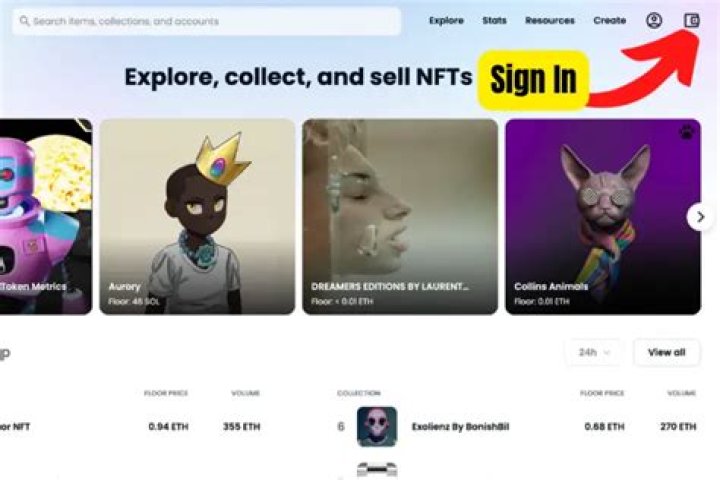The image size is (720, 480).
Task: Open Exolienz By BanishBil collection avatar
Action: (377, 427)
